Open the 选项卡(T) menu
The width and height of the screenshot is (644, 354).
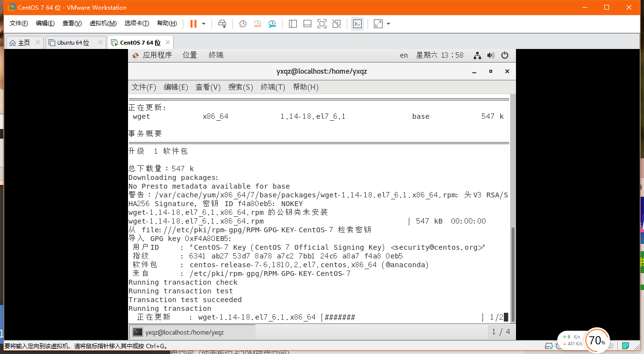pyautogui.click(x=137, y=23)
